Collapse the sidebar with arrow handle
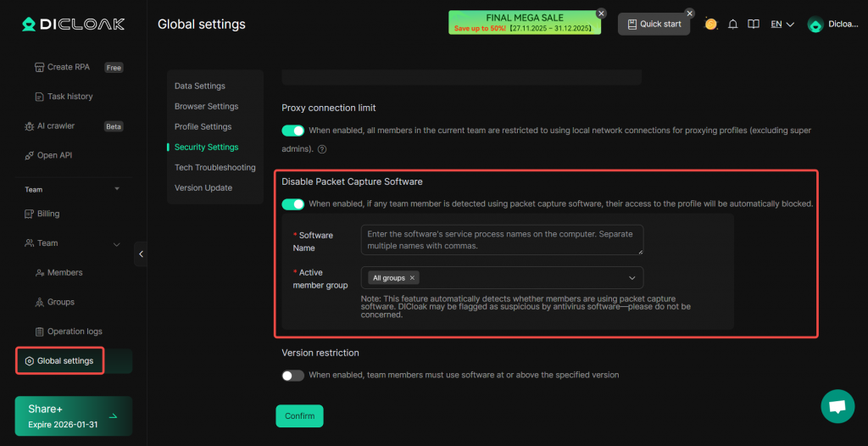The image size is (868, 446). coord(141,254)
